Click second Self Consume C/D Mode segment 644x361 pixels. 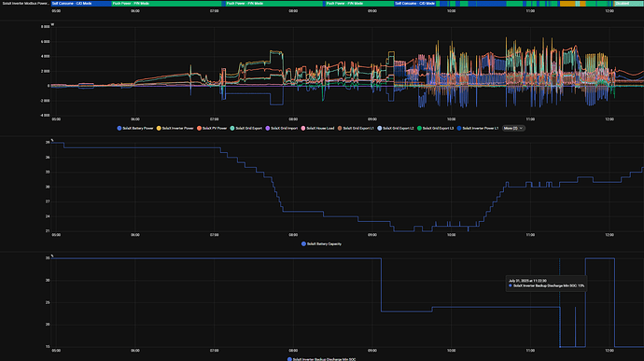[414, 4]
